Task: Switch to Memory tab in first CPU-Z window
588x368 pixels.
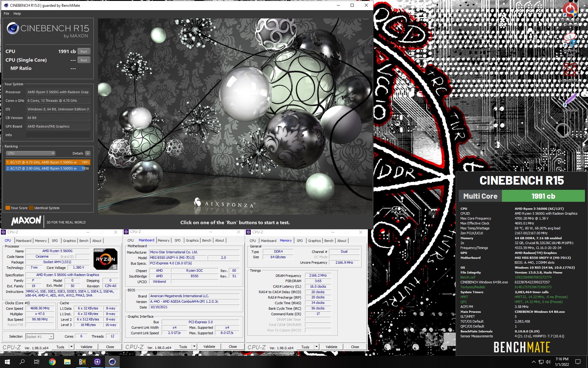Action: point(41,241)
